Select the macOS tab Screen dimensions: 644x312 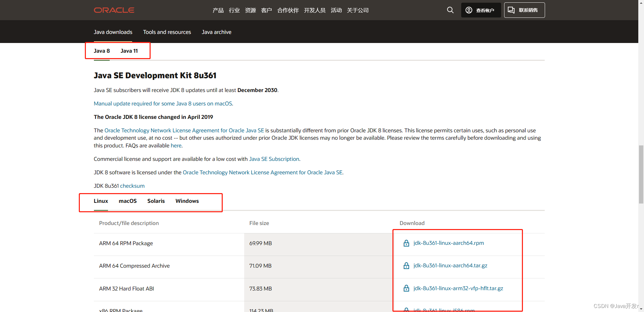[x=127, y=201]
